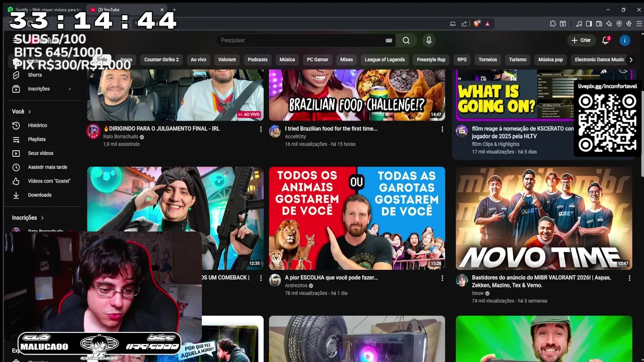644x362 pixels.
Task: Open the animals versus girls video thumbnail
Action: (x=357, y=218)
